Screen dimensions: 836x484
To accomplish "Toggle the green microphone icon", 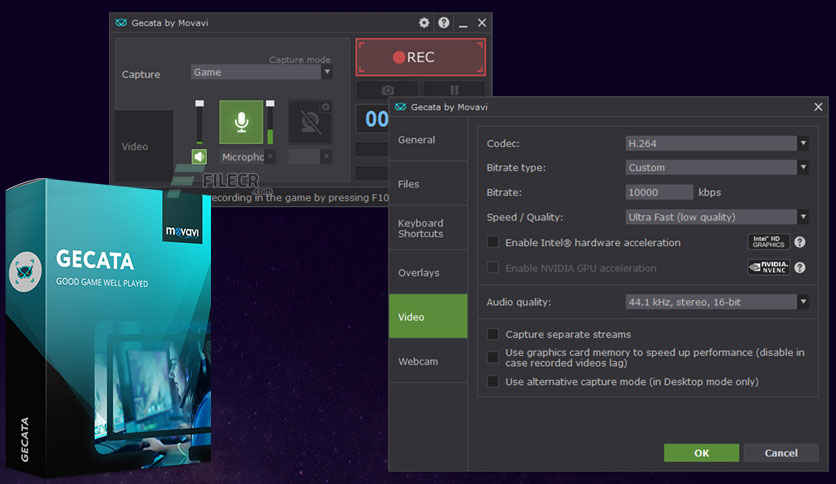I will (x=241, y=122).
